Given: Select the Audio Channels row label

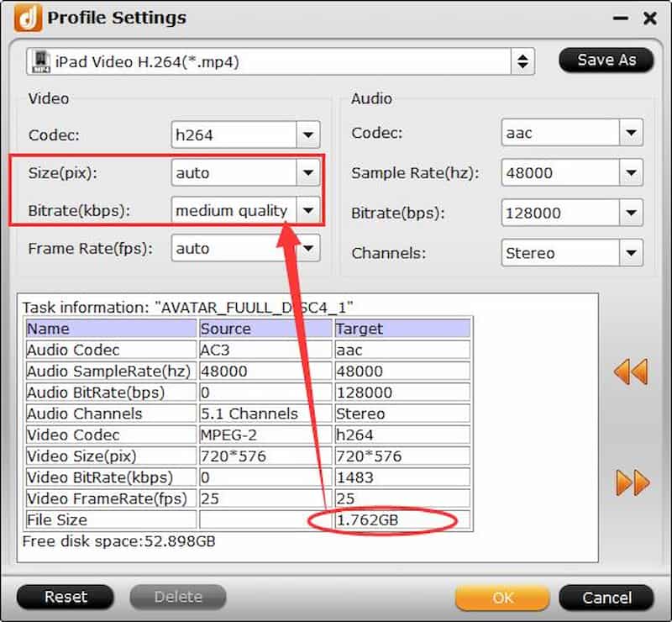Looking at the screenshot, I should (111, 414).
